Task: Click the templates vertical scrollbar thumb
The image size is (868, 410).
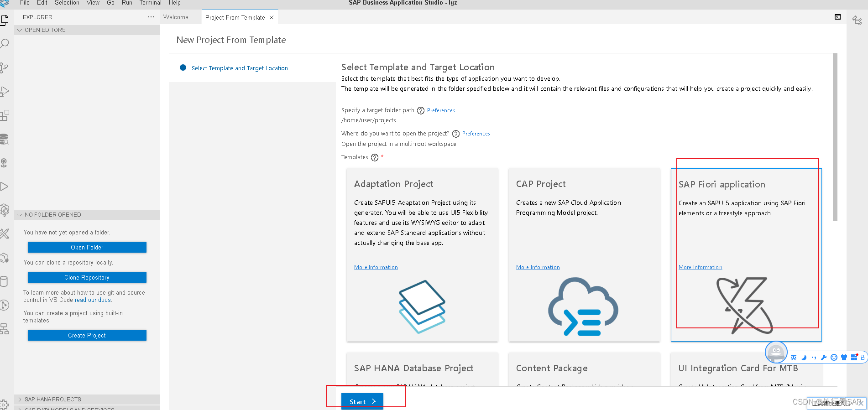Action: point(835,137)
